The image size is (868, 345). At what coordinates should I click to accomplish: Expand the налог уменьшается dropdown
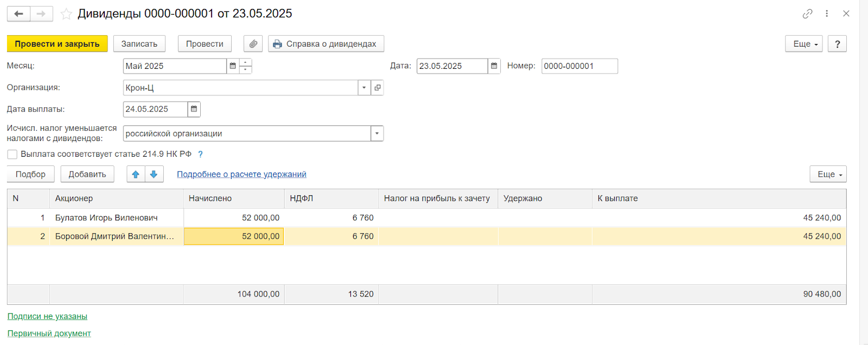377,133
